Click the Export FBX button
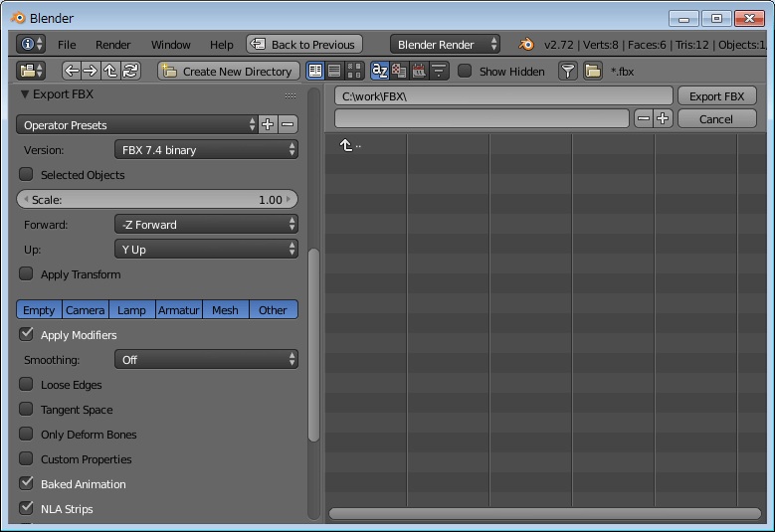Image resolution: width=775 pixels, height=532 pixels. point(716,95)
